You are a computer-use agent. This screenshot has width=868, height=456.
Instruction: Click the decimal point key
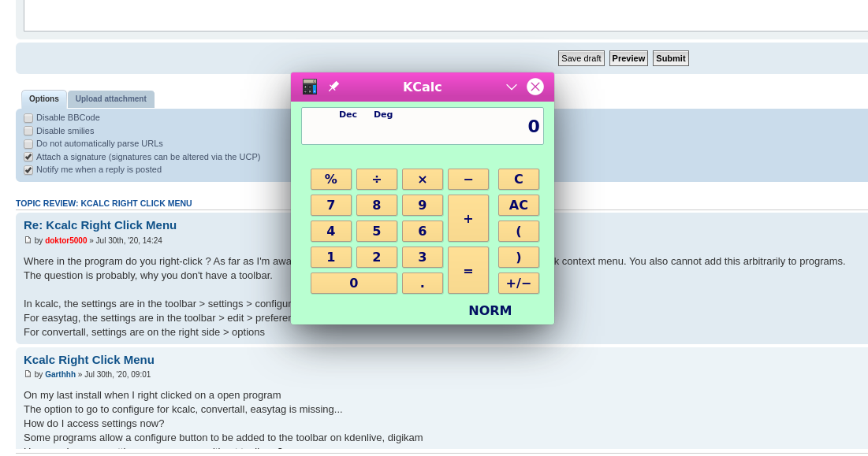tap(423, 283)
